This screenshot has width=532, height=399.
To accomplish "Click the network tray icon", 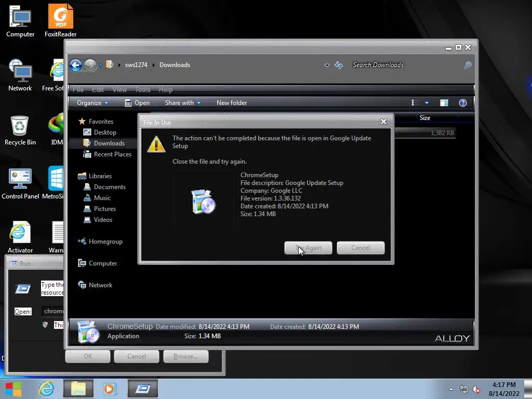I will point(463,390).
